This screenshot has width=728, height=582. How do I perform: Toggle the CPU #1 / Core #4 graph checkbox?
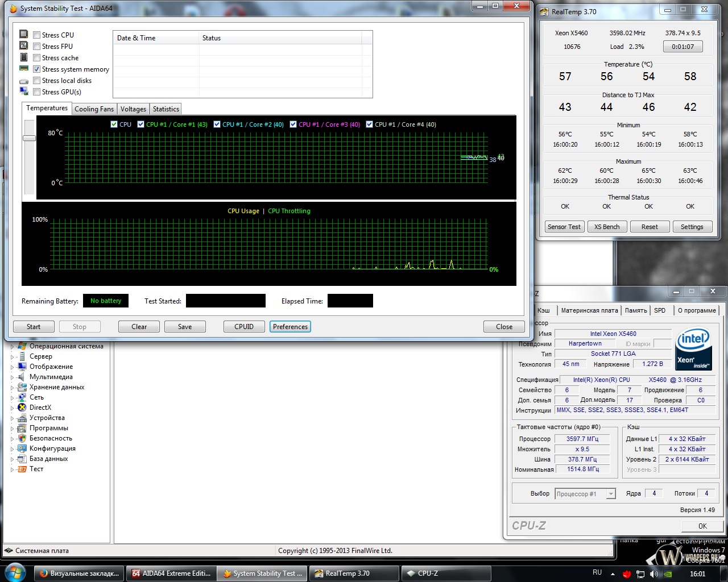pyautogui.click(x=369, y=124)
